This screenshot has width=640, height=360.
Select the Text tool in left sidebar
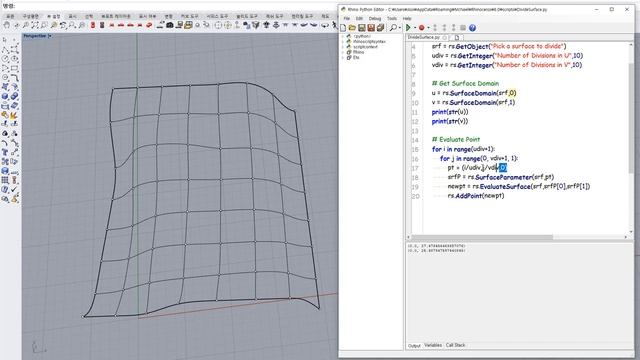pos(5,152)
